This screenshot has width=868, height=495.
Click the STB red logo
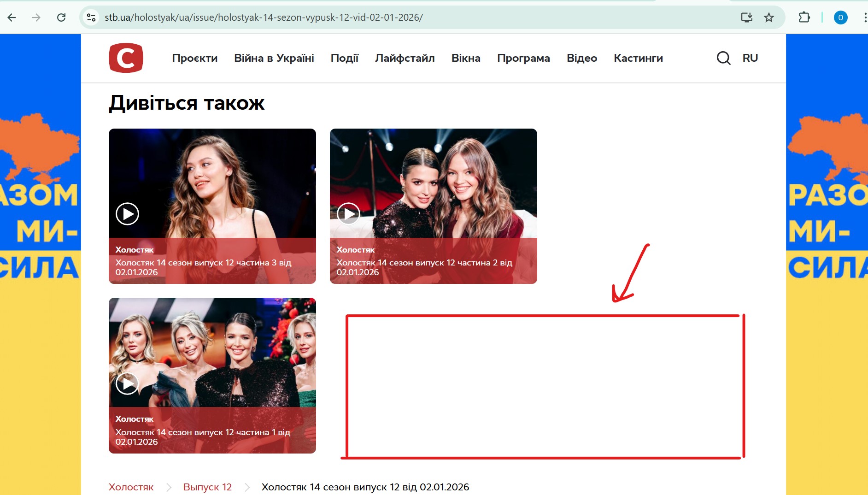pyautogui.click(x=126, y=58)
